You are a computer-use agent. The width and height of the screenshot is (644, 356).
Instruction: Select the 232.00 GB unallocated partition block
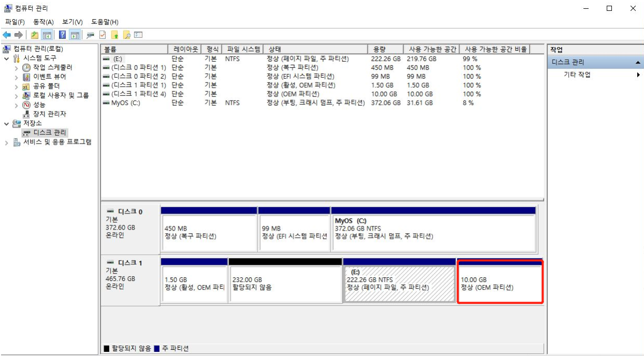[x=285, y=283]
